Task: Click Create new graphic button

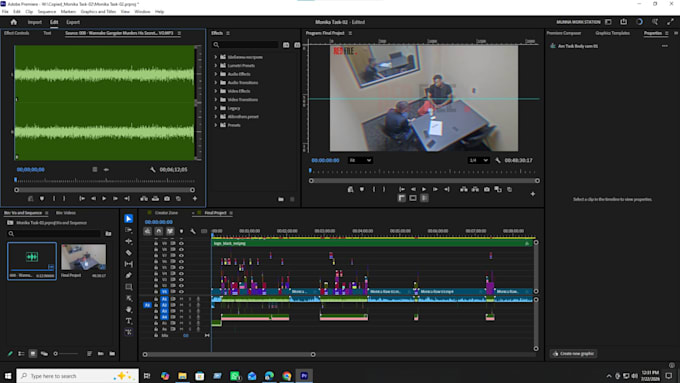Action: pos(573,354)
